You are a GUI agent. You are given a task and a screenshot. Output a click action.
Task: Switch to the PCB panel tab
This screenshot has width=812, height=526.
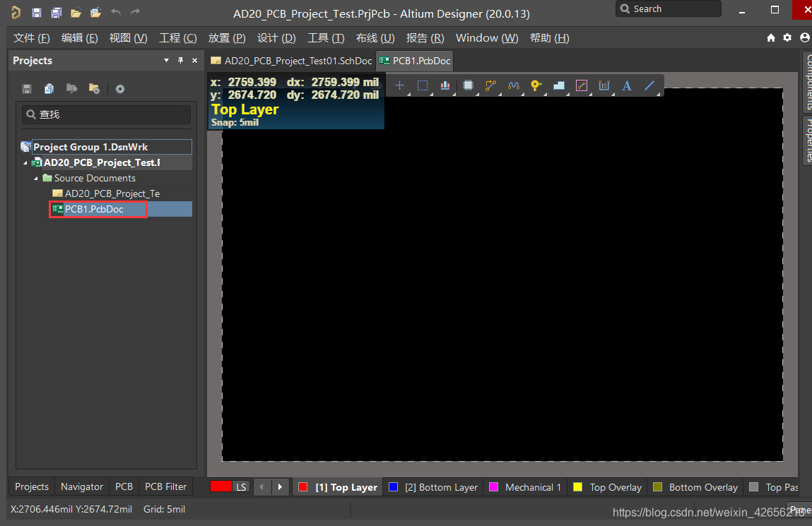[124, 486]
